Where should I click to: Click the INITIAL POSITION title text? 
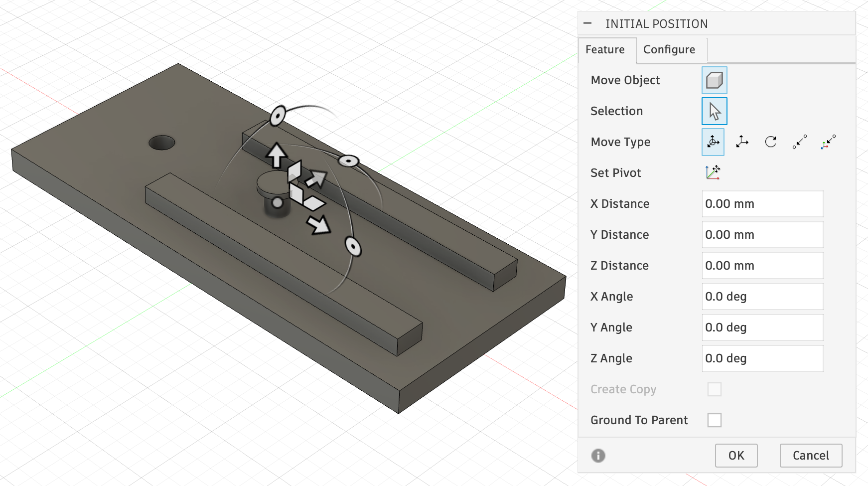(x=656, y=24)
